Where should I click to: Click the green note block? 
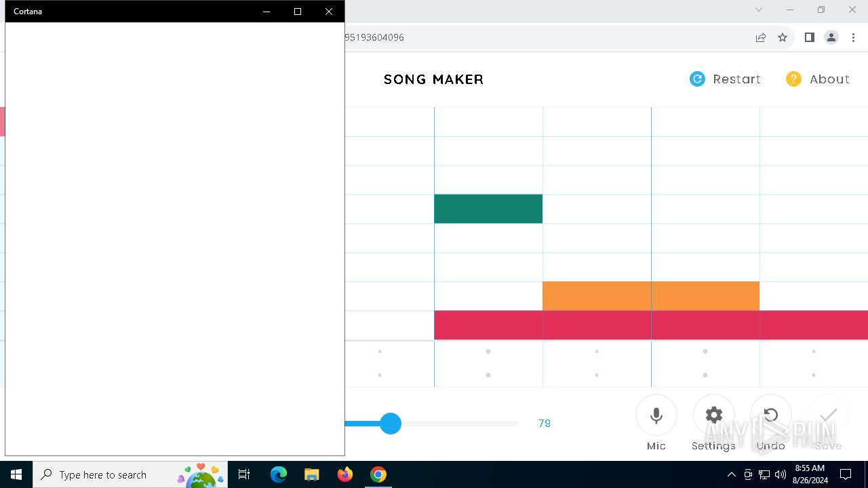point(488,209)
